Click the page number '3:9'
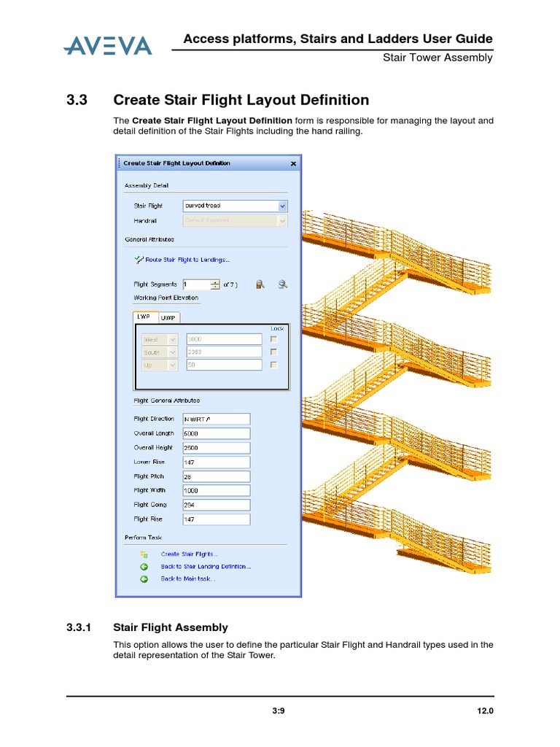Image resolution: width=560 pixels, height=747 pixels. pos(279,711)
